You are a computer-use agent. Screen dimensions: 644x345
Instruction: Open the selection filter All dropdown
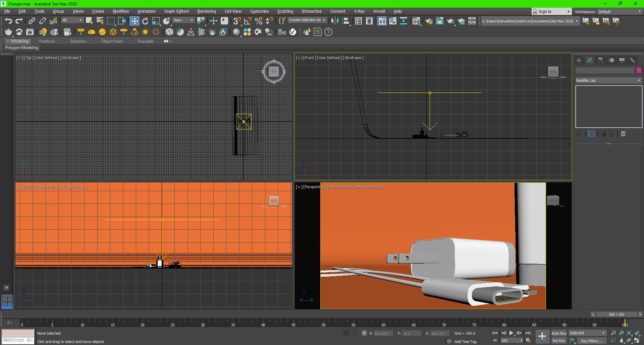[x=72, y=20]
